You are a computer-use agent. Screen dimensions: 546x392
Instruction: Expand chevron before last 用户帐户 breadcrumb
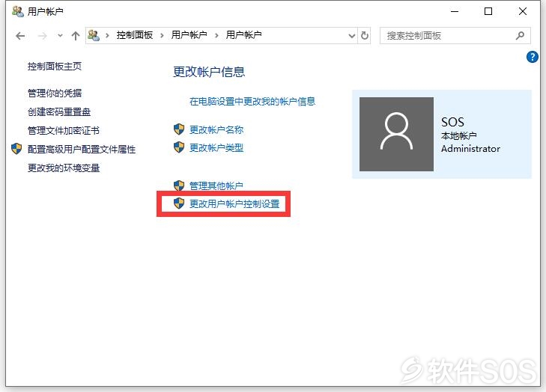(x=216, y=35)
